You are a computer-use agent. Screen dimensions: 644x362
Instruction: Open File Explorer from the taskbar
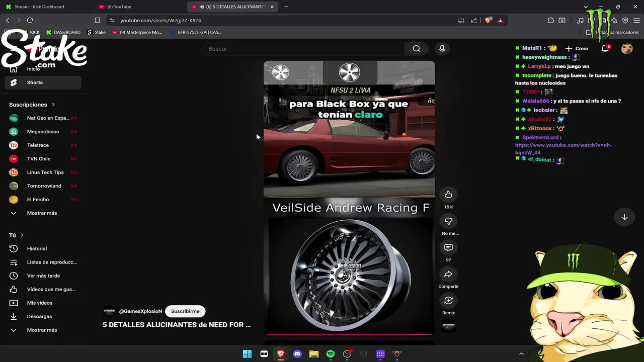314,354
